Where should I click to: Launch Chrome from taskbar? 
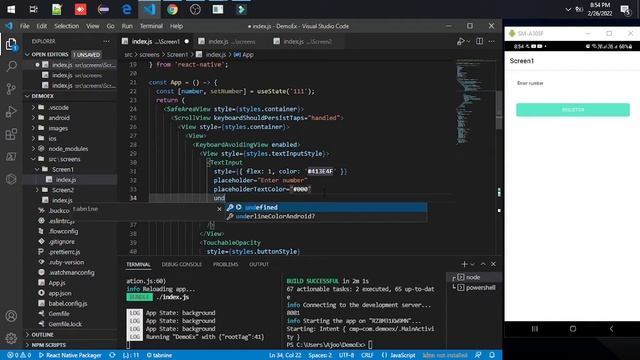coord(172,9)
